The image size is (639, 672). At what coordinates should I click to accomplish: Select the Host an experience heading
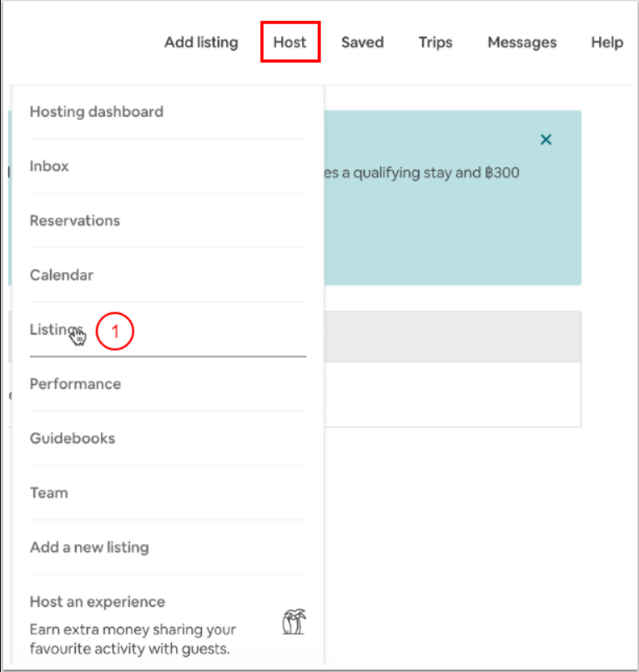point(98,602)
